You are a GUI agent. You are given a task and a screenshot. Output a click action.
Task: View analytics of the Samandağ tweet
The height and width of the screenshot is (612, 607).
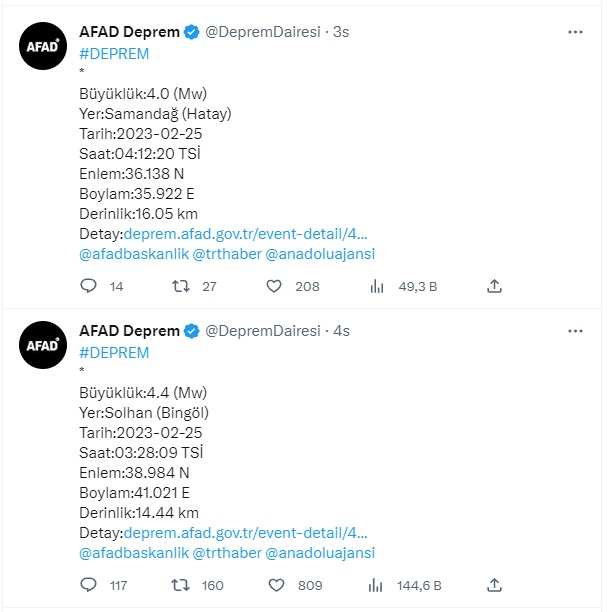(x=377, y=286)
